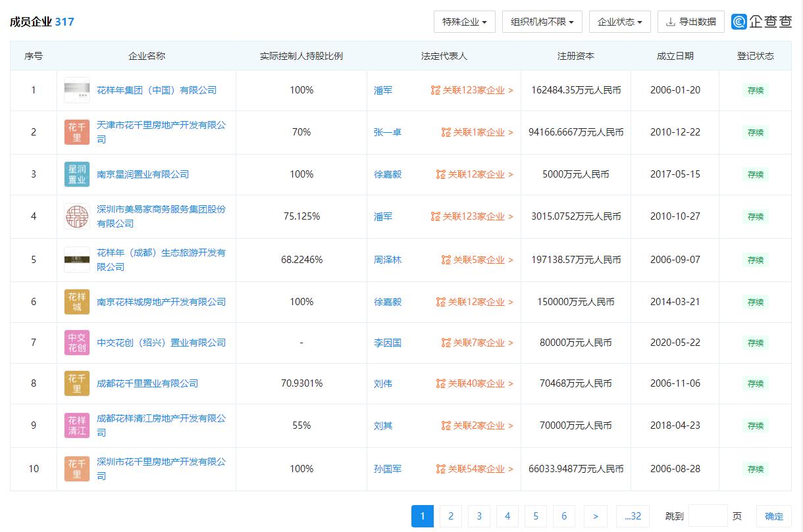Open company 深圳市美易家商务服务集团股份有限公司
Image resolution: width=803 pixels, height=532 pixels.
161,216
